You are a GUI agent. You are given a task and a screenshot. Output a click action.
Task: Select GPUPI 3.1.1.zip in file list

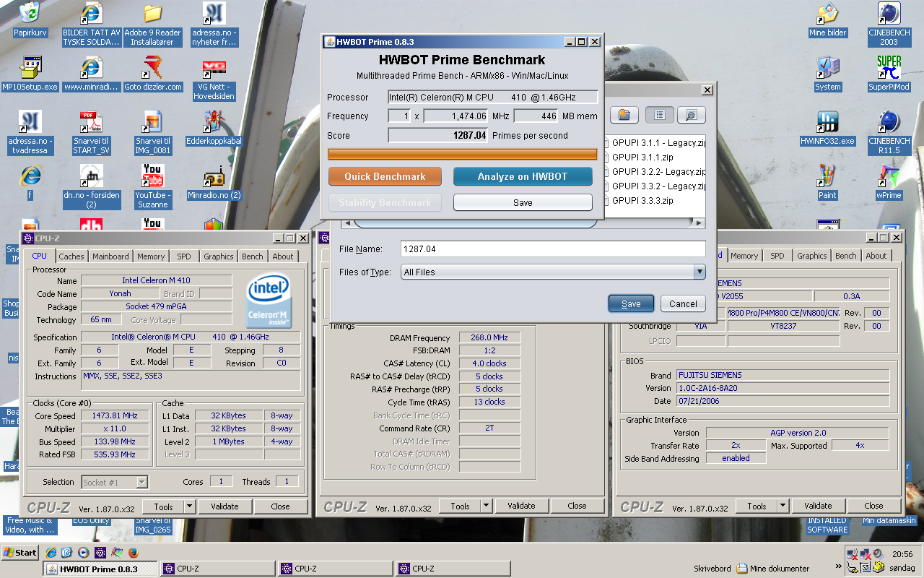[x=642, y=157]
